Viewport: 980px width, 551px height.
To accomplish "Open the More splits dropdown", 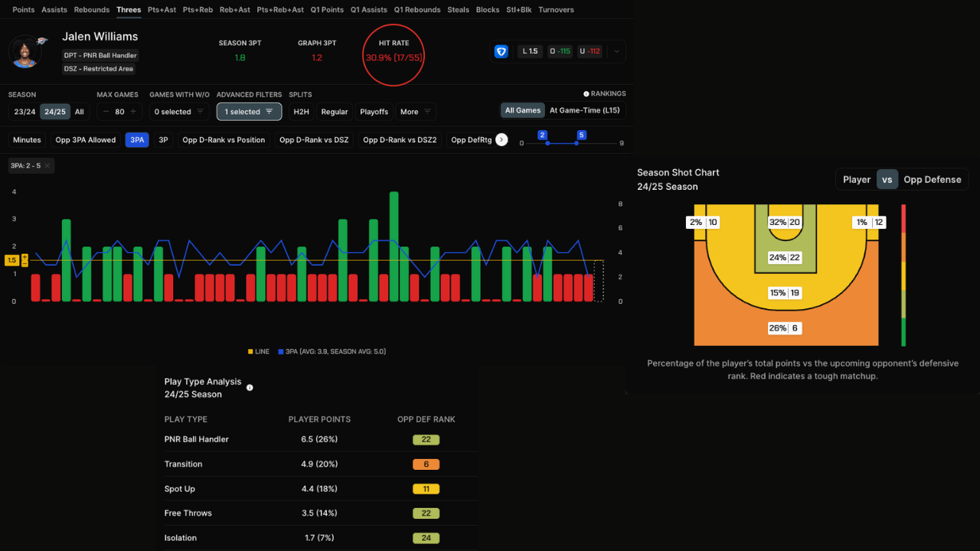I will (416, 112).
